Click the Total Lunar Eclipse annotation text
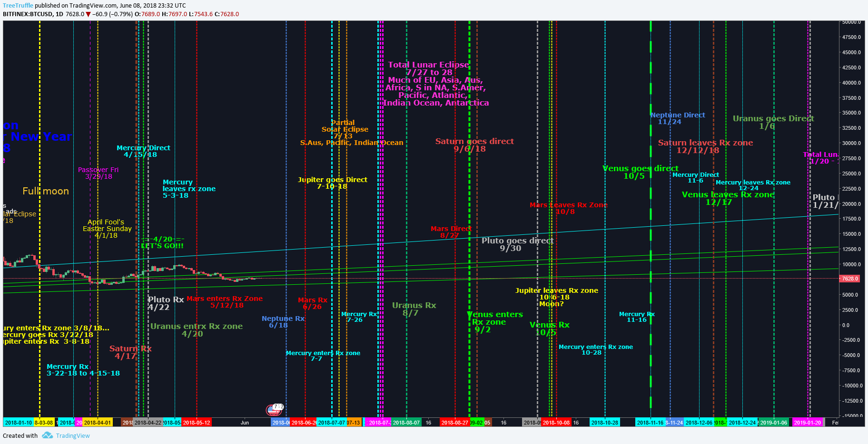This screenshot has height=444, width=868. point(435,84)
